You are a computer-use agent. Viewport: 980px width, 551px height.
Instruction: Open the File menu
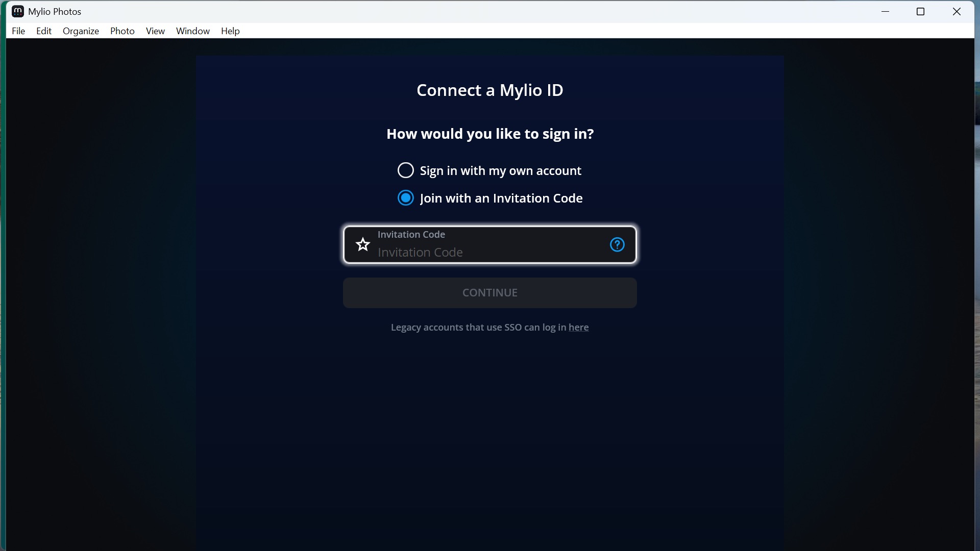[18, 31]
